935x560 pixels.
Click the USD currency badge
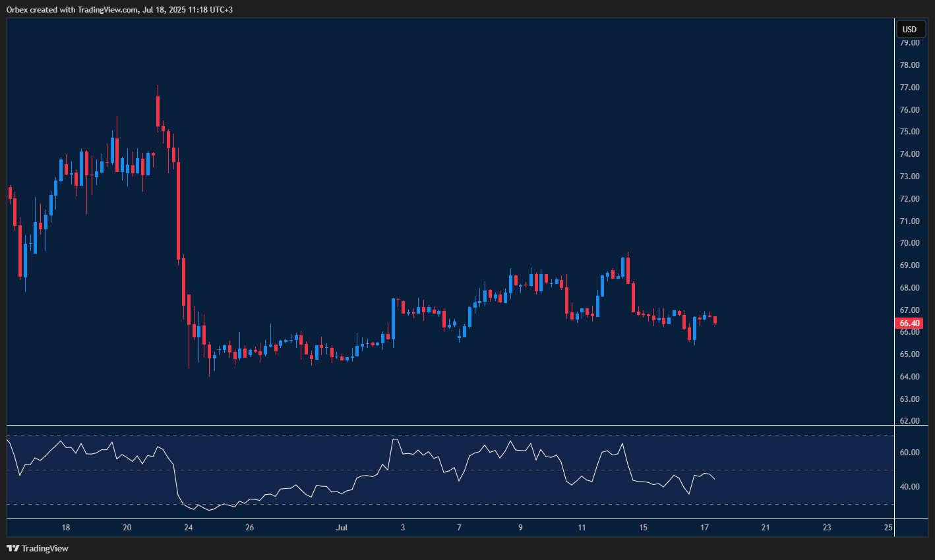910,29
